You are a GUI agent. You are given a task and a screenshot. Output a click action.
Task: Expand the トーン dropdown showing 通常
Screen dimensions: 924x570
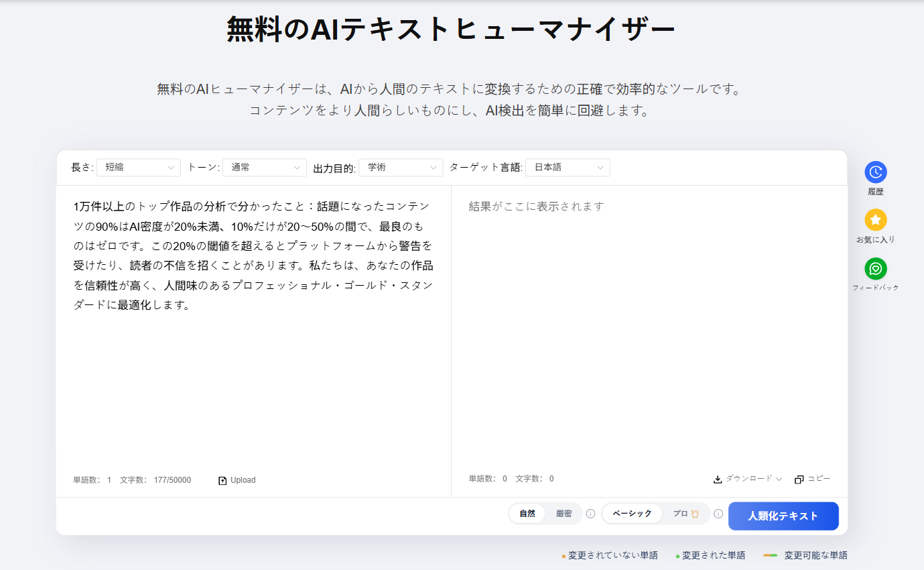click(x=265, y=168)
